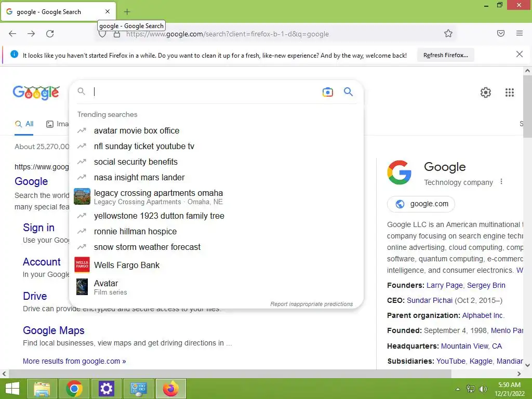Open the Firefox application menu

coord(520,33)
